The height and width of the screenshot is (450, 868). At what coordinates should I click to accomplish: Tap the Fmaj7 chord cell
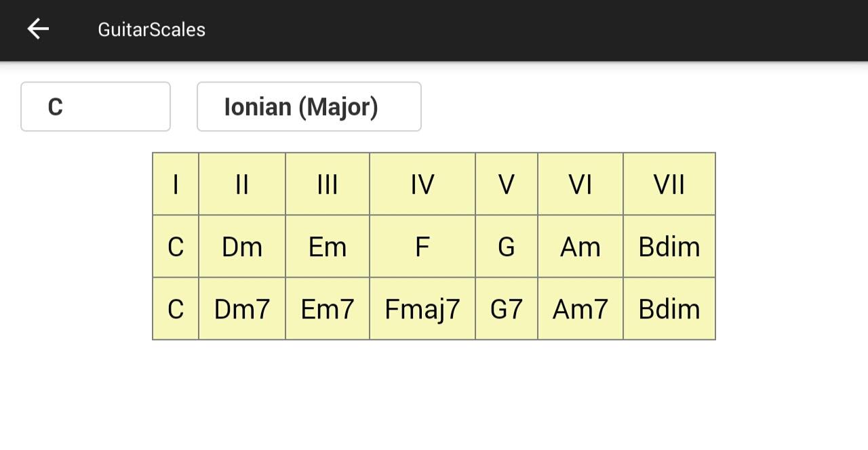pyautogui.click(x=422, y=309)
